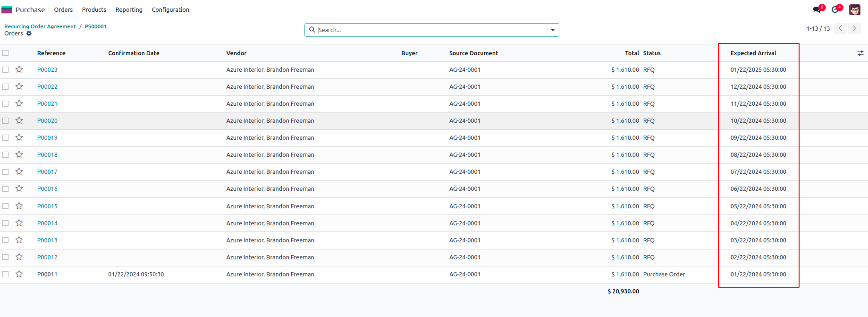The width and height of the screenshot is (868, 317).
Task: Click P00011 confirmation date 01/22/2024 09:50:30
Action: [x=136, y=274]
